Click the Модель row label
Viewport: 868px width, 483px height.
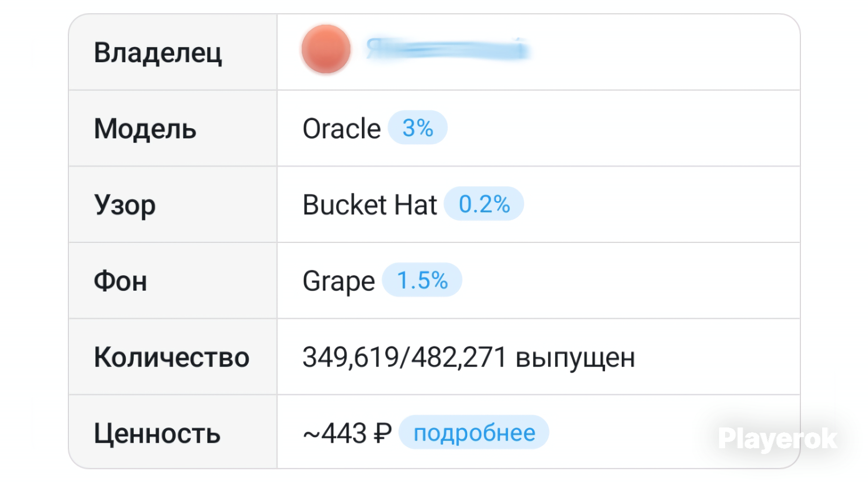click(145, 129)
